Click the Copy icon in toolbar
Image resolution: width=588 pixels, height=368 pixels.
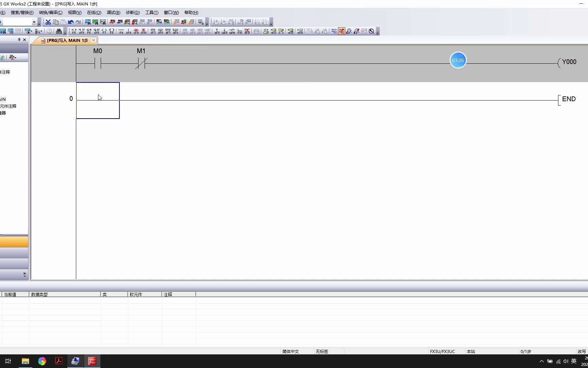pos(56,22)
